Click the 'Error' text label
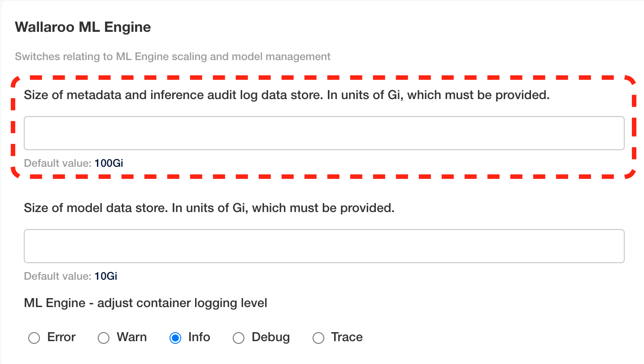 (x=61, y=337)
